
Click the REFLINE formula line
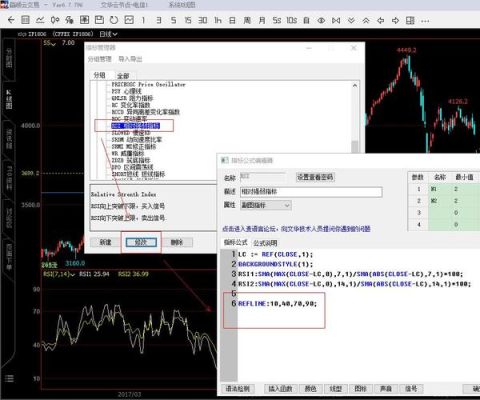pyautogui.click(x=277, y=303)
